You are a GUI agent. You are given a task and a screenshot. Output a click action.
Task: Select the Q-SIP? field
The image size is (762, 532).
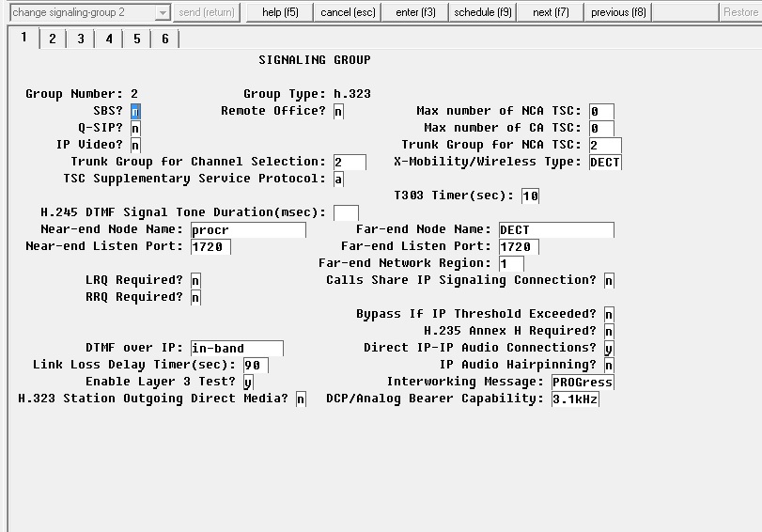tap(135, 129)
